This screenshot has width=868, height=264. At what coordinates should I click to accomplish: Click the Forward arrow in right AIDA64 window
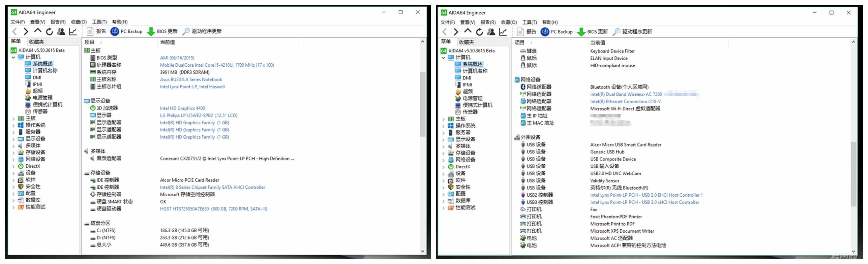coord(456,32)
